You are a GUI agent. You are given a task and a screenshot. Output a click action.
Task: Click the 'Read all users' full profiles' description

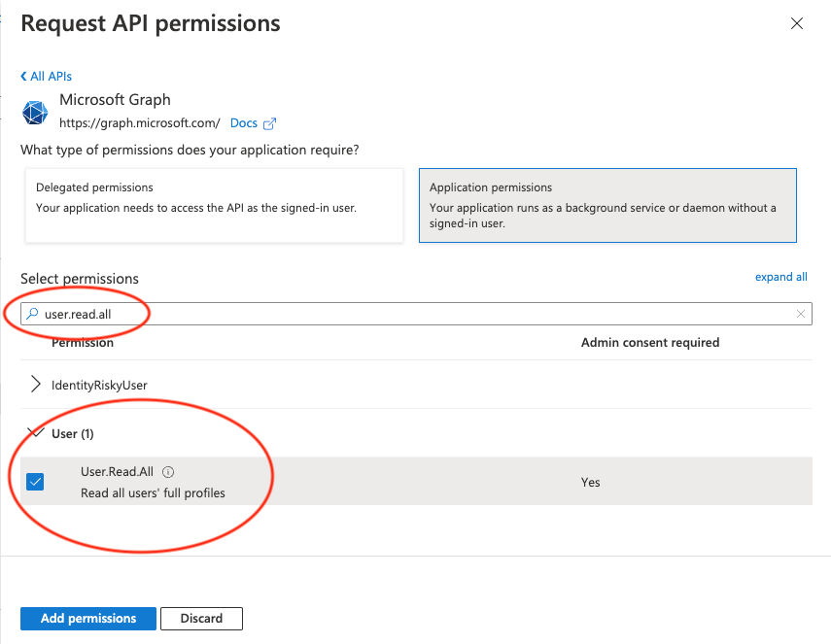153,492
